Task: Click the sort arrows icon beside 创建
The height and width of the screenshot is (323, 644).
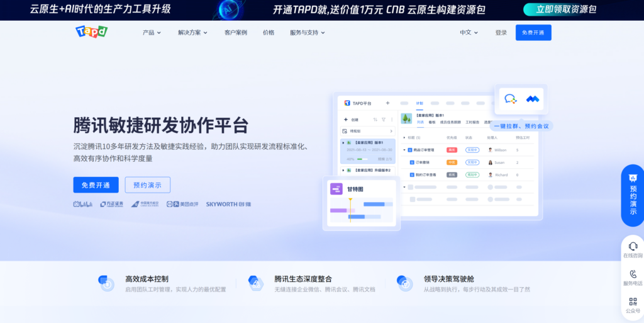Action: [x=375, y=120]
